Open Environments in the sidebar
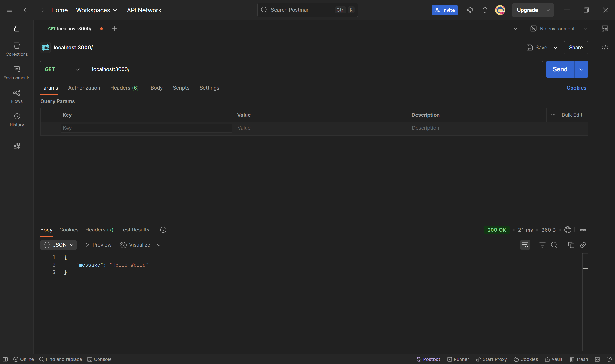The height and width of the screenshot is (364, 615). 17,73
